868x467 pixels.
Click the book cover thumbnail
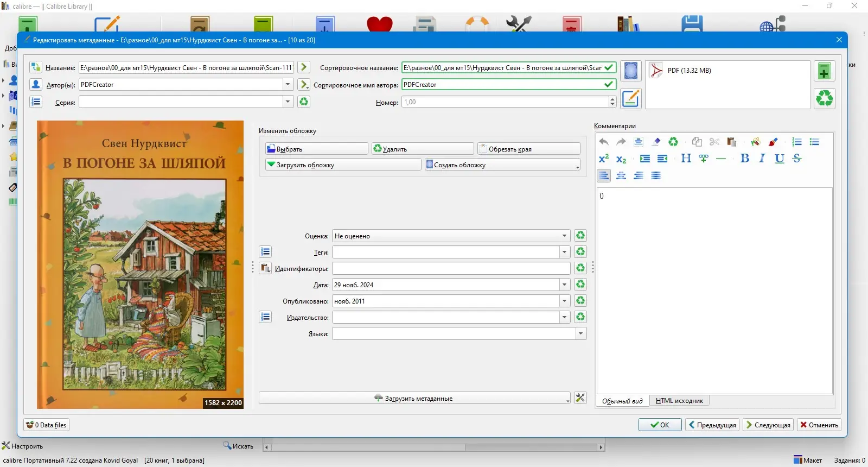[x=140, y=264]
